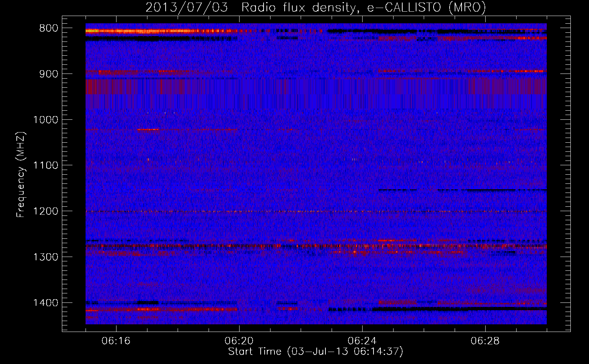Select the 1000 frequency tick label
This screenshot has width=589, height=364.
45,120
